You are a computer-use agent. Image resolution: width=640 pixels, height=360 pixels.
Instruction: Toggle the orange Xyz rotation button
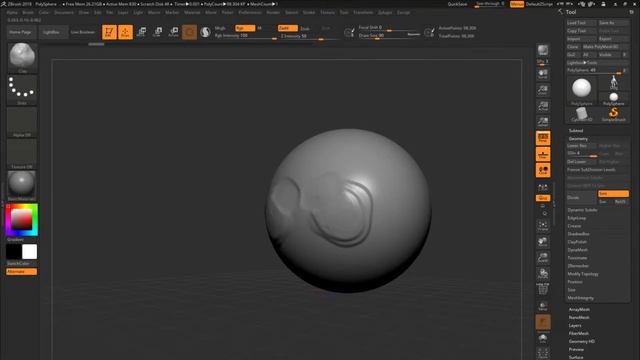(x=543, y=198)
